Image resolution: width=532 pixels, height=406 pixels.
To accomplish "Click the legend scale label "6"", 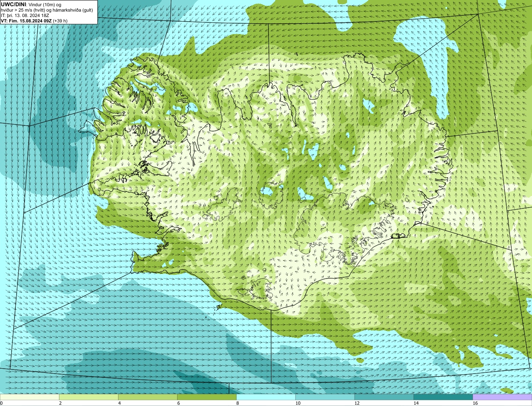I will 179,403.
